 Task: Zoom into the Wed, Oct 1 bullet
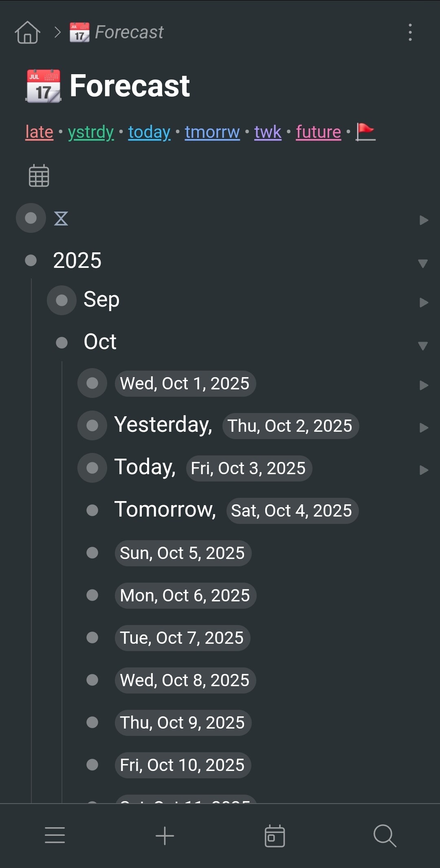[92, 383]
